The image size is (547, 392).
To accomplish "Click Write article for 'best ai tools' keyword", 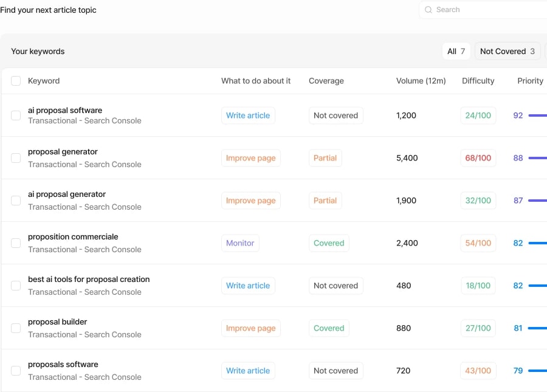I will point(248,286).
